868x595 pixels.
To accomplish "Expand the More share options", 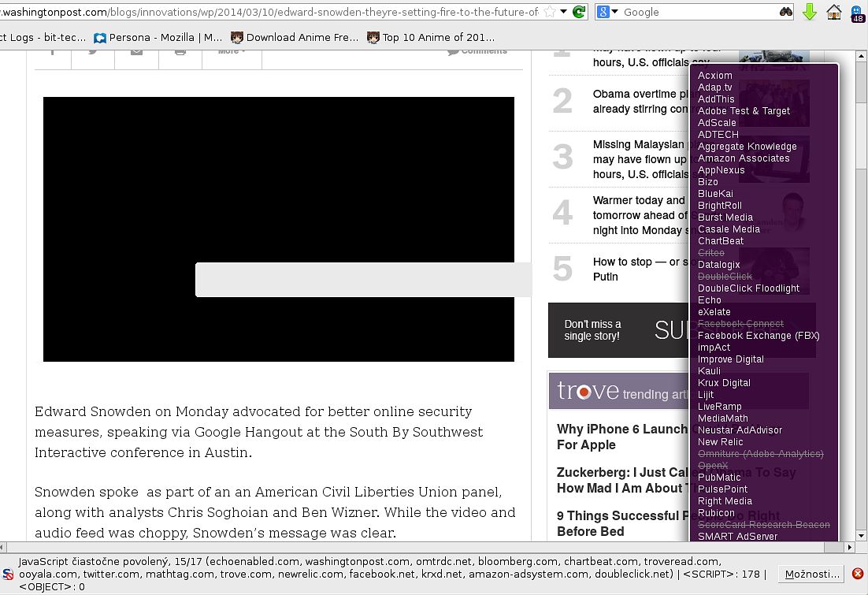I will [232, 51].
